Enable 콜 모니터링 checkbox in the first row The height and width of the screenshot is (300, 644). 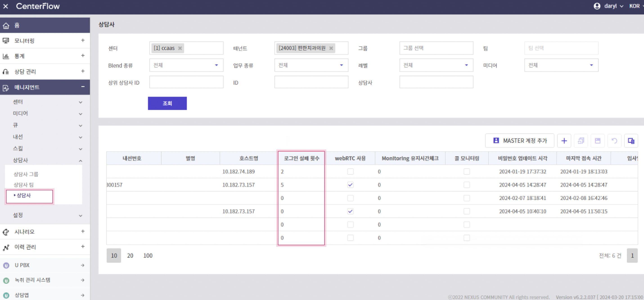point(466,171)
